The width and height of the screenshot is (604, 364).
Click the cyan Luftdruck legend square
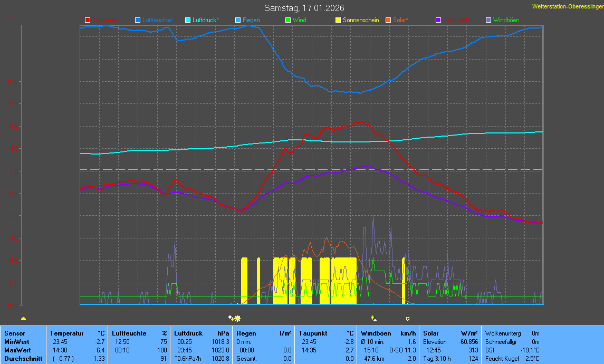tap(188, 20)
